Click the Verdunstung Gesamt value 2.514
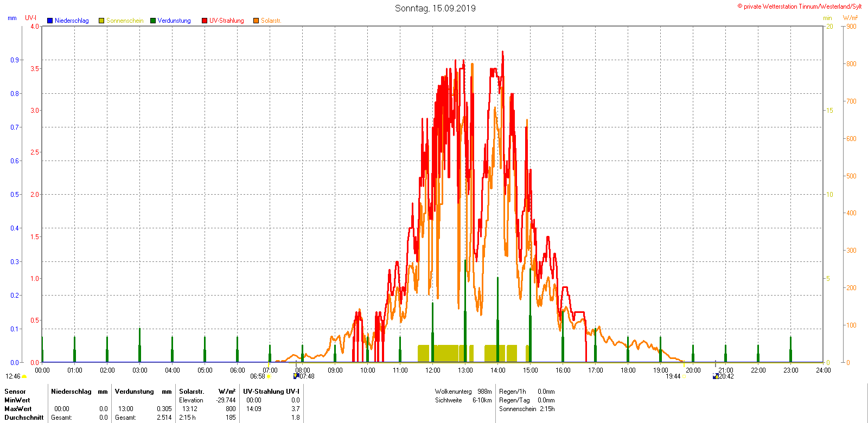Image resolution: width=868 pixels, height=423 pixels. pyautogui.click(x=164, y=418)
